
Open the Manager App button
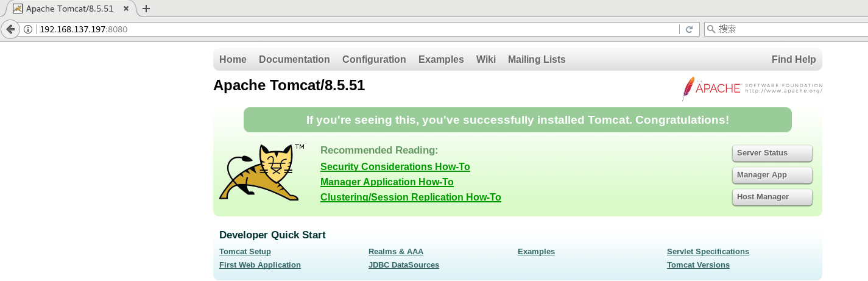point(772,176)
